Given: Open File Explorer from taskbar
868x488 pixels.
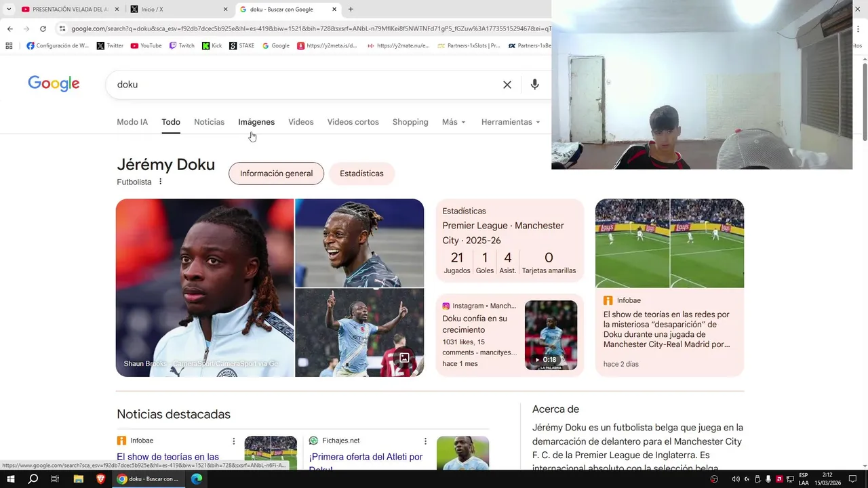Looking at the screenshot, I should [78, 479].
